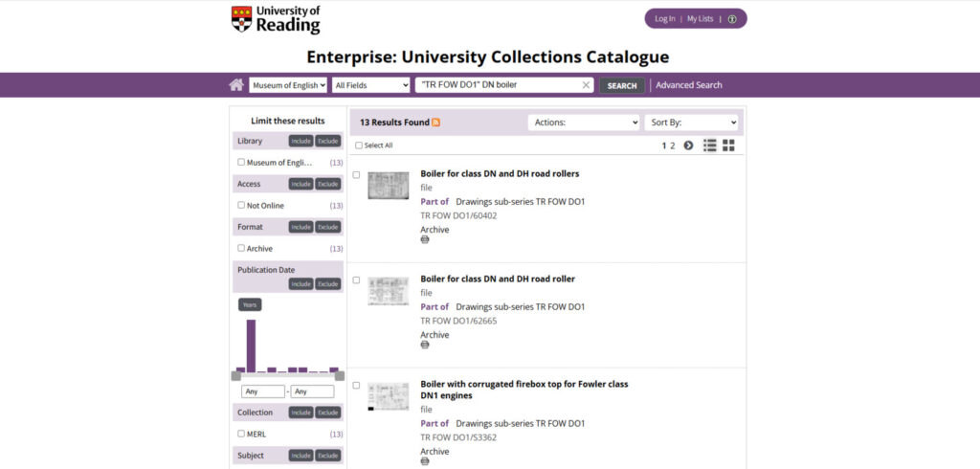Click the start year Any input field

[x=263, y=391]
